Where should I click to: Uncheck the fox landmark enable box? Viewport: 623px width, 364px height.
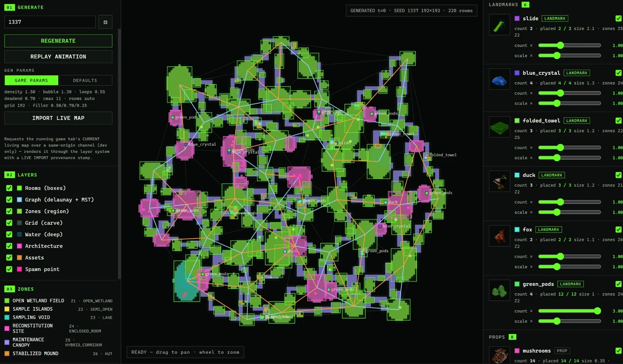tap(618, 230)
